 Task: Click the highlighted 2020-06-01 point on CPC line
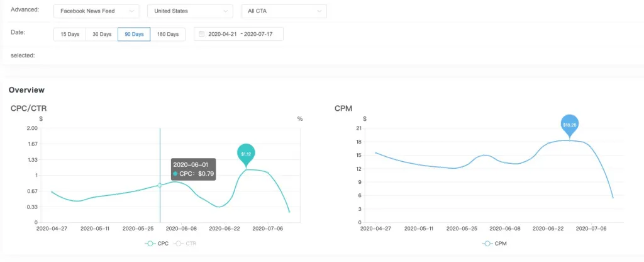click(x=160, y=185)
